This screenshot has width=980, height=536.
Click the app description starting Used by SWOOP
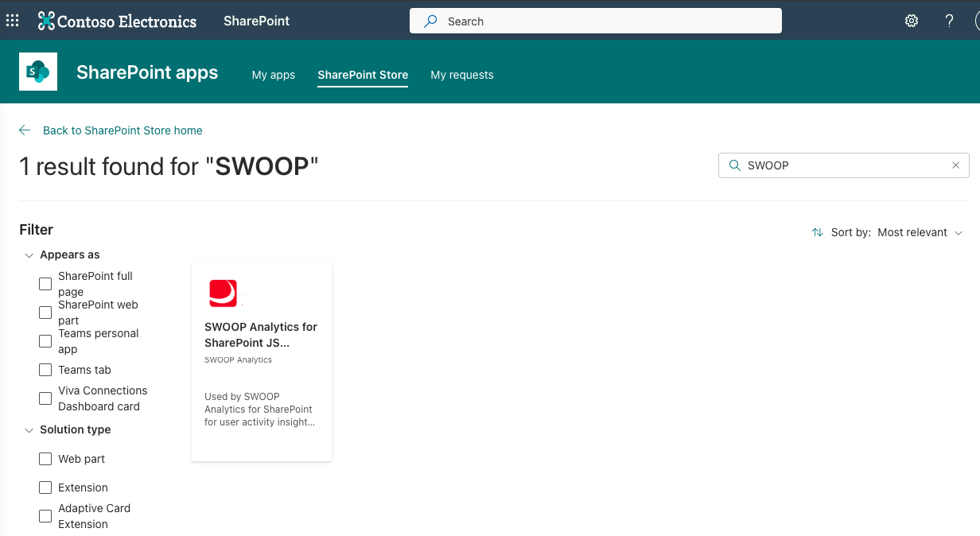click(260, 410)
